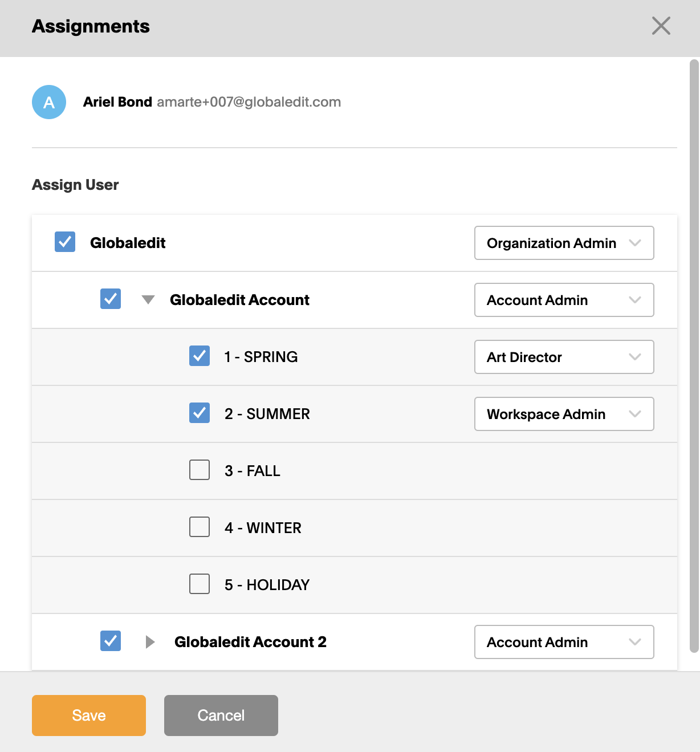
Task: Click the 5 - HOLIDAY workspace label
Action: [267, 585]
